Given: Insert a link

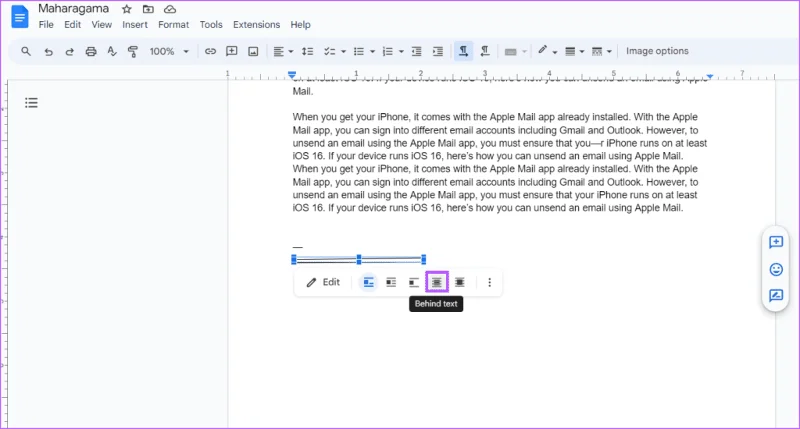Looking at the screenshot, I should tap(210, 52).
